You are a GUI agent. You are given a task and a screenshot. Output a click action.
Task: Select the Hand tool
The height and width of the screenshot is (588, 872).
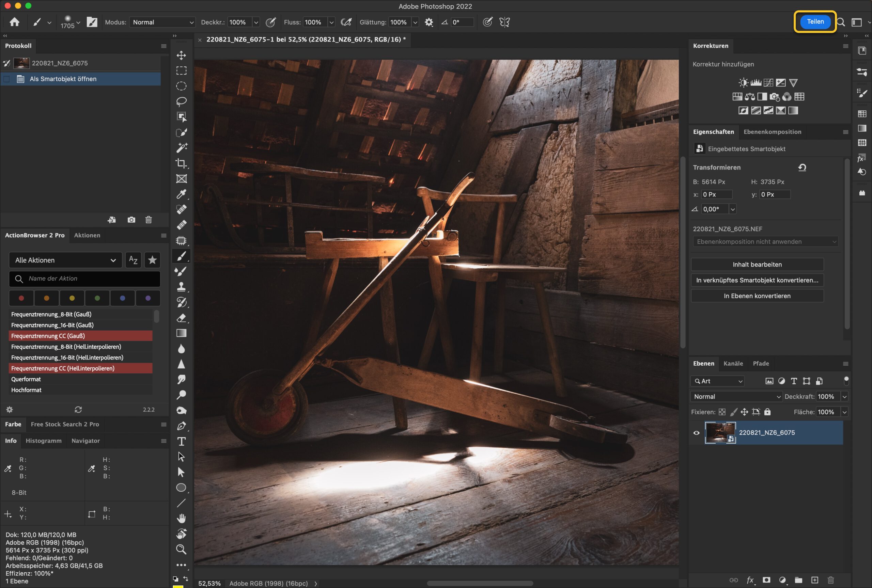point(181,518)
